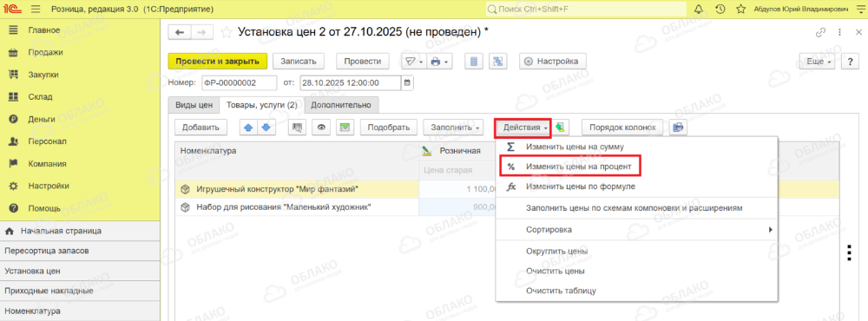The height and width of the screenshot is (321, 868).
Task: Click into the Номер field ФР-00000002
Action: point(240,83)
